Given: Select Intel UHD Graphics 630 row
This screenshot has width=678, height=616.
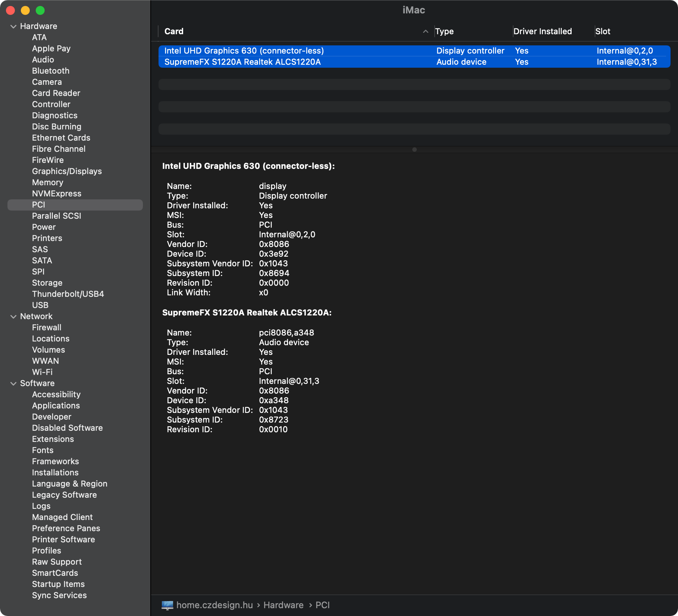Looking at the screenshot, I should [415, 51].
